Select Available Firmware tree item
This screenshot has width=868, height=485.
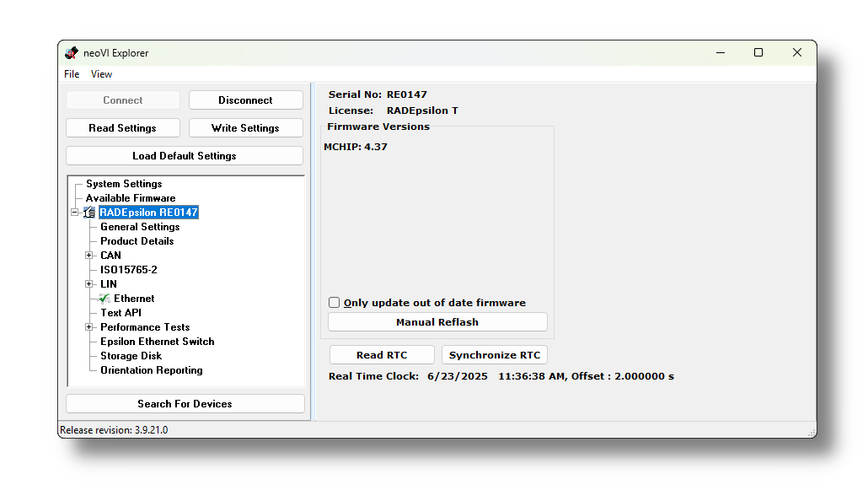pyautogui.click(x=131, y=198)
